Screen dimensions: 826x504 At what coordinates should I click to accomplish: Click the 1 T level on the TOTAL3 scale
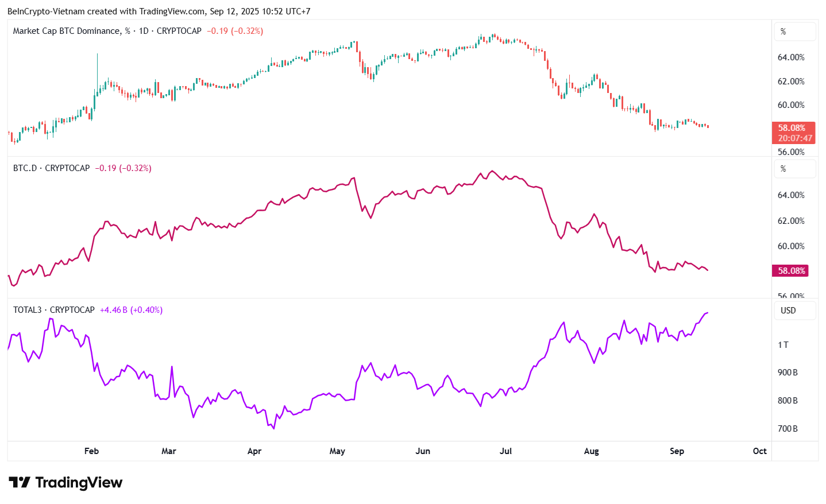(x=783, y=345)
